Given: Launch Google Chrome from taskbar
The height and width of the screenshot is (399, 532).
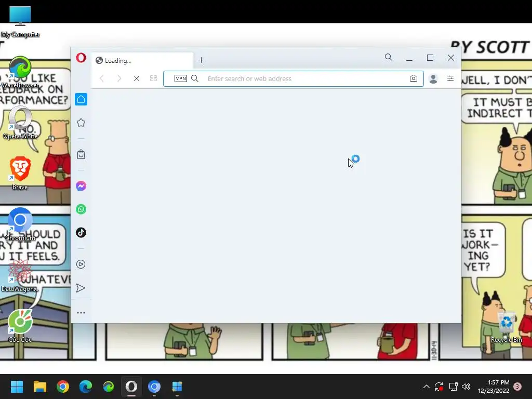Looking at the screenshot, I should pos(63,387).
